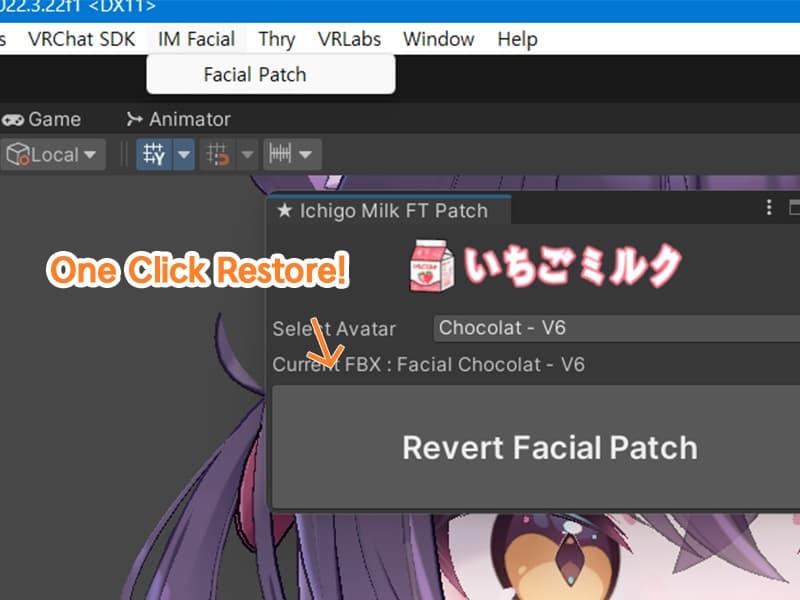Open the three-dot menu of the FT Patch window
This screenshot has height=600, width=800.
pyautogui.click(x=767, y=208)
